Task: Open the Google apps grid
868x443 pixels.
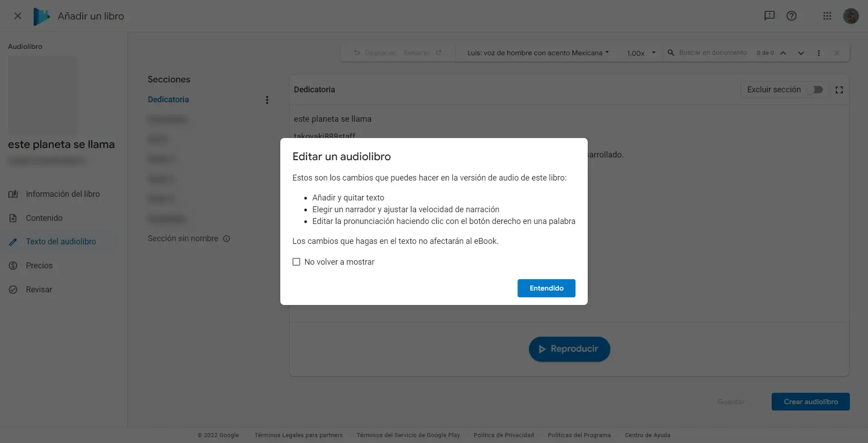Action: click(x=827, y=16)
